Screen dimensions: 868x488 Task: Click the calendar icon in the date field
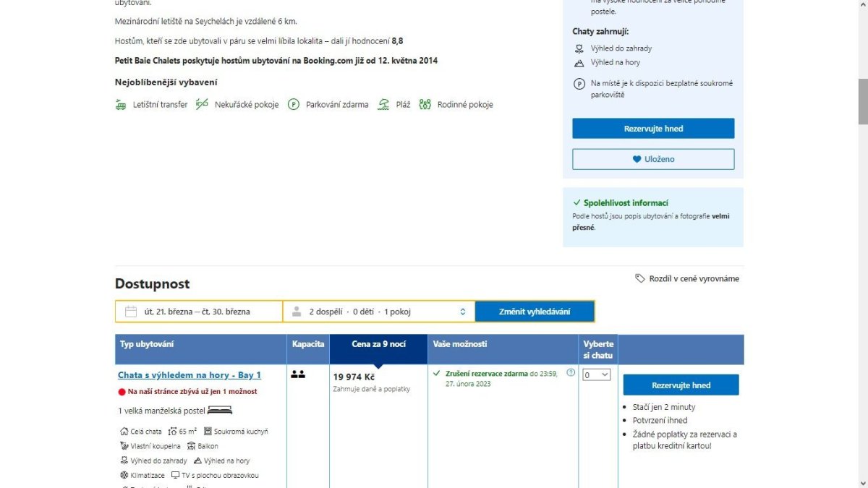click(131, 312)
